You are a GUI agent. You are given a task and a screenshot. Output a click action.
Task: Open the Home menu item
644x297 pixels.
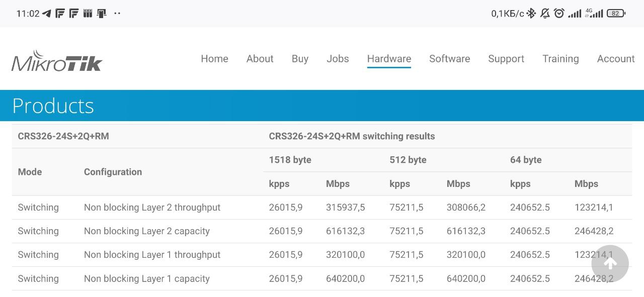coord(214,59)
